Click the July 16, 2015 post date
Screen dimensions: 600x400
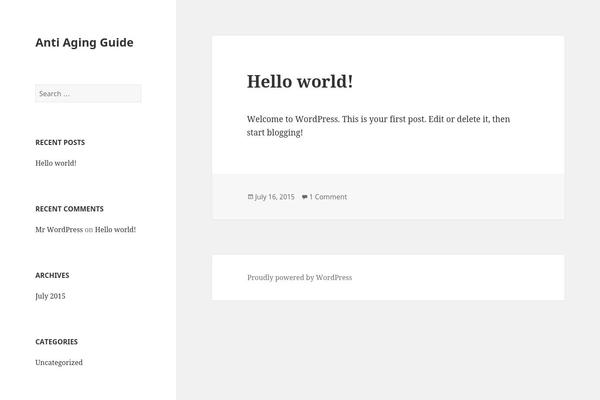274,197
